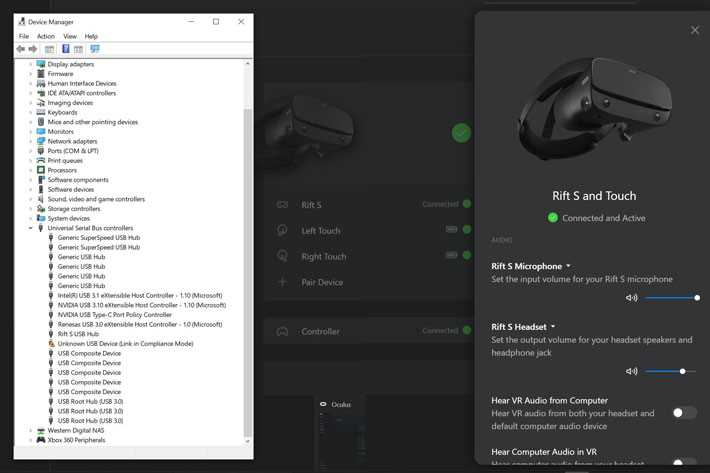Click the Monitors category icon
The image size is (710, 473).
click(41, 131)
